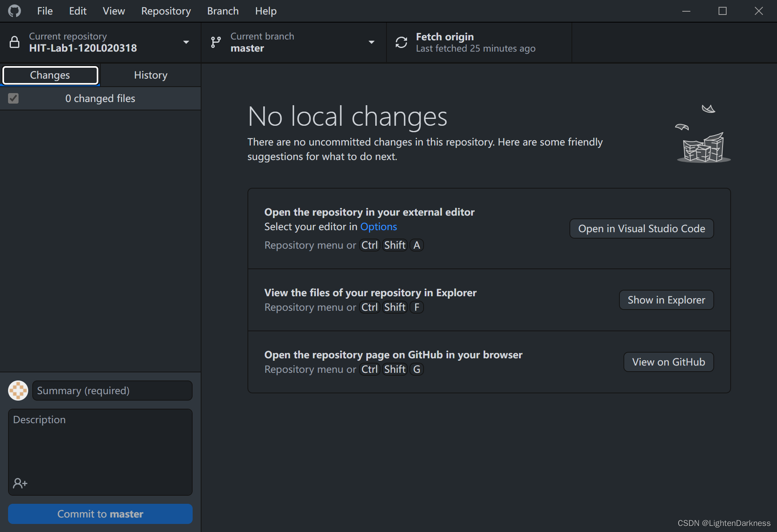This screenshot has height=532, width=777.
Task: Select the Changes tab
Action: click(x=50, y=75)
